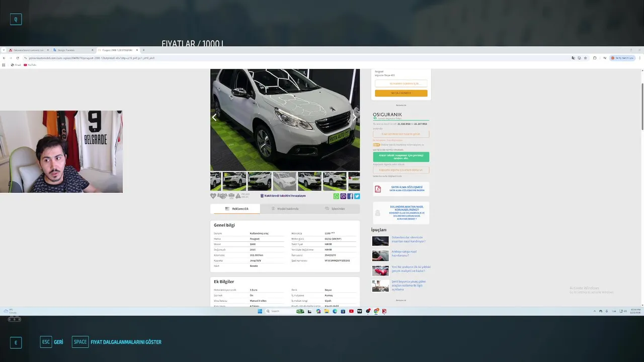Screen dimensions: 644x362
Task: Open a new browser tab with plus
Action: [143, 50]
